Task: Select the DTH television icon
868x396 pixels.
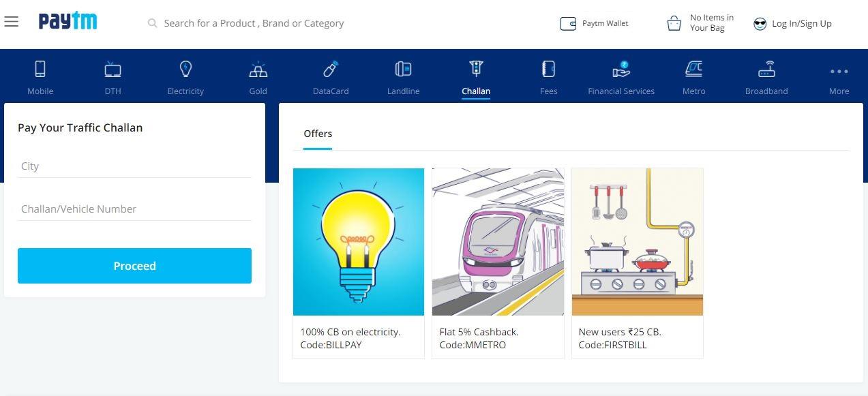Action: (x=113, y=69)
